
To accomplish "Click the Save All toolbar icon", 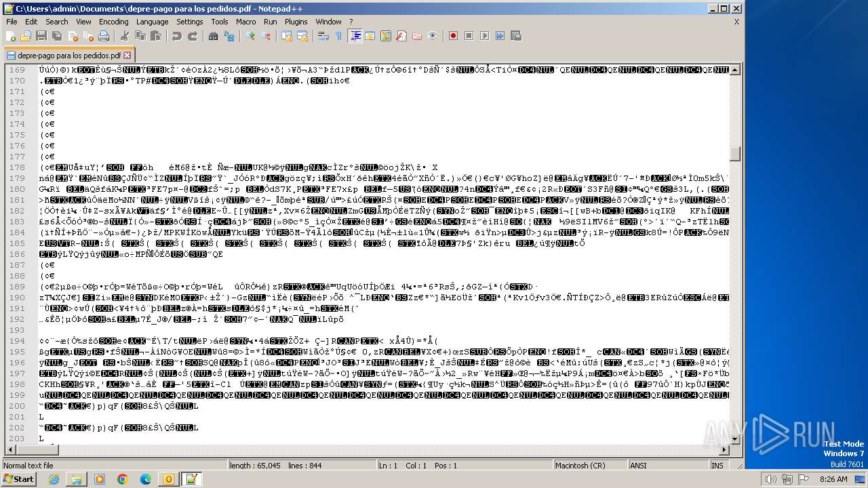I will pyautogui.click(x=56, y=36).
